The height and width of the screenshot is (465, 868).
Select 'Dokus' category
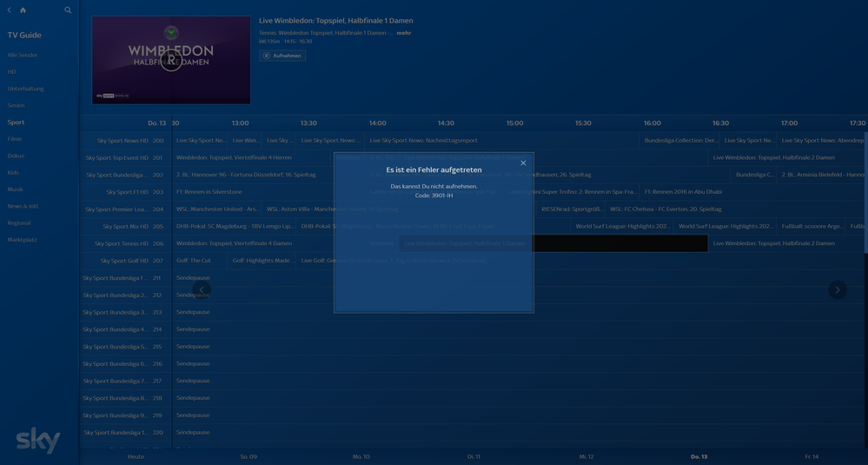(16, 156)
